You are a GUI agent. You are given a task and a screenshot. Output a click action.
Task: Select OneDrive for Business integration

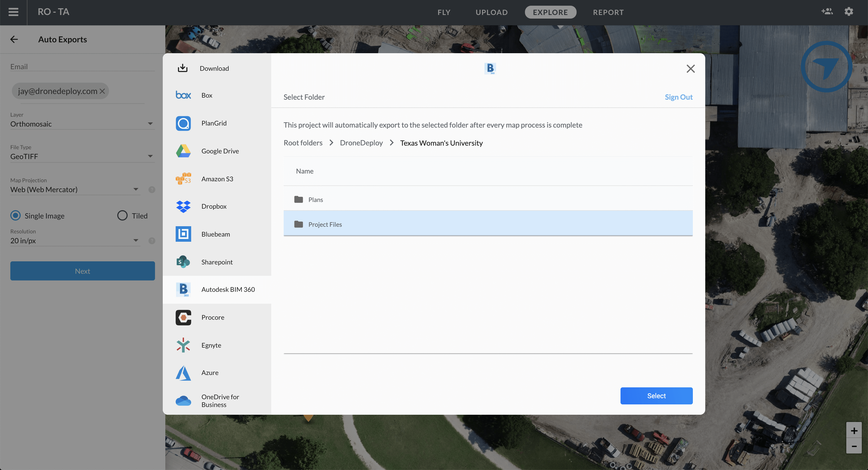(217, 401)
